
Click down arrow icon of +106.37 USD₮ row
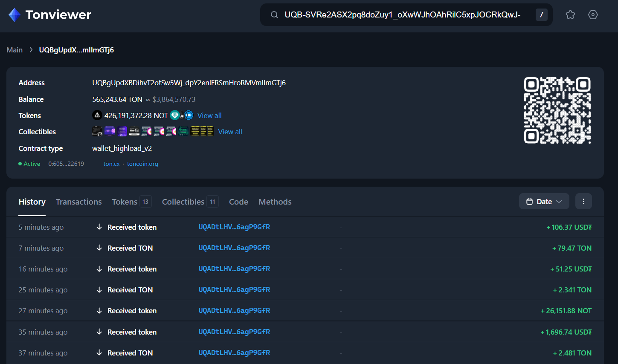click(x=99, y=227)
